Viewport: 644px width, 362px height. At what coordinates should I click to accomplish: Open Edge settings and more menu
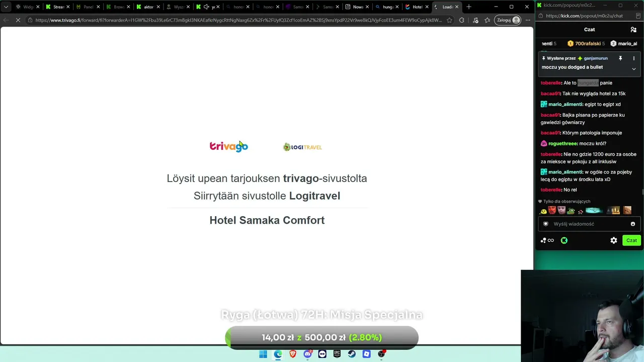(527, 20)
